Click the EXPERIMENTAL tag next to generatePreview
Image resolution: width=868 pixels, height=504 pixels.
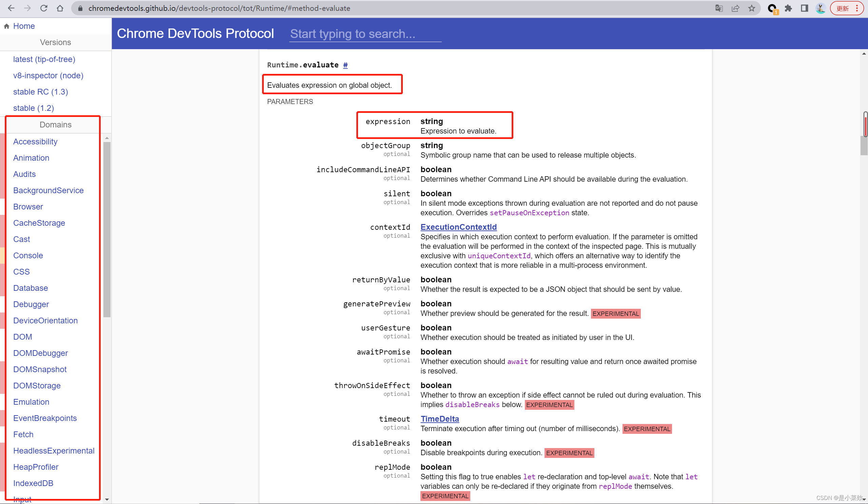[615, 313]
